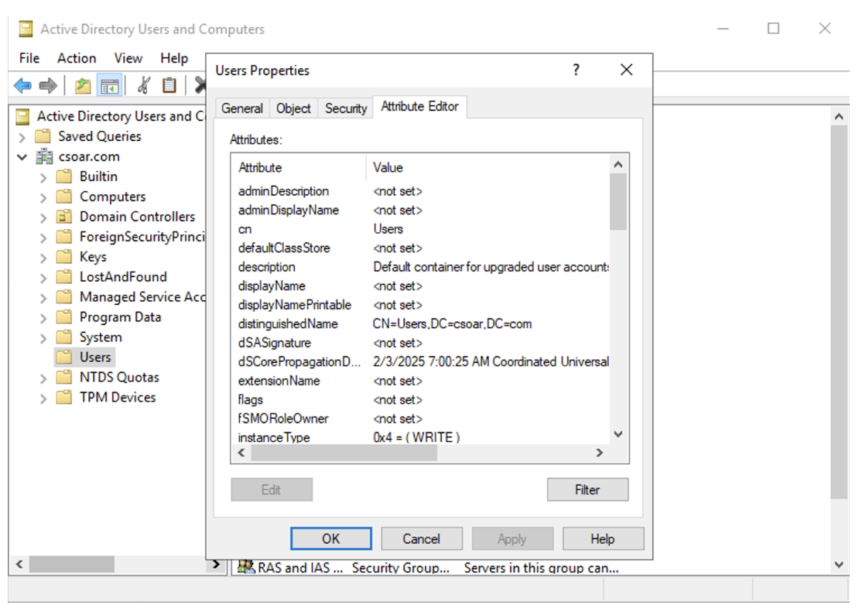859x616 pixels.
Task: Expand the Saved Queries node
Action: pyautogui.click(x=22, y=137)
